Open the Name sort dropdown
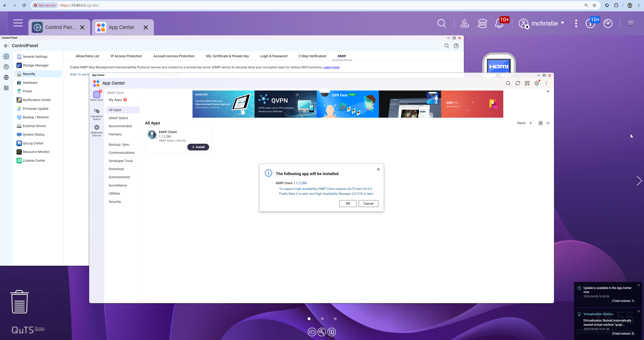Image resolution: width=644 pixels, height=340 pixels. click(x=524, y=123)
